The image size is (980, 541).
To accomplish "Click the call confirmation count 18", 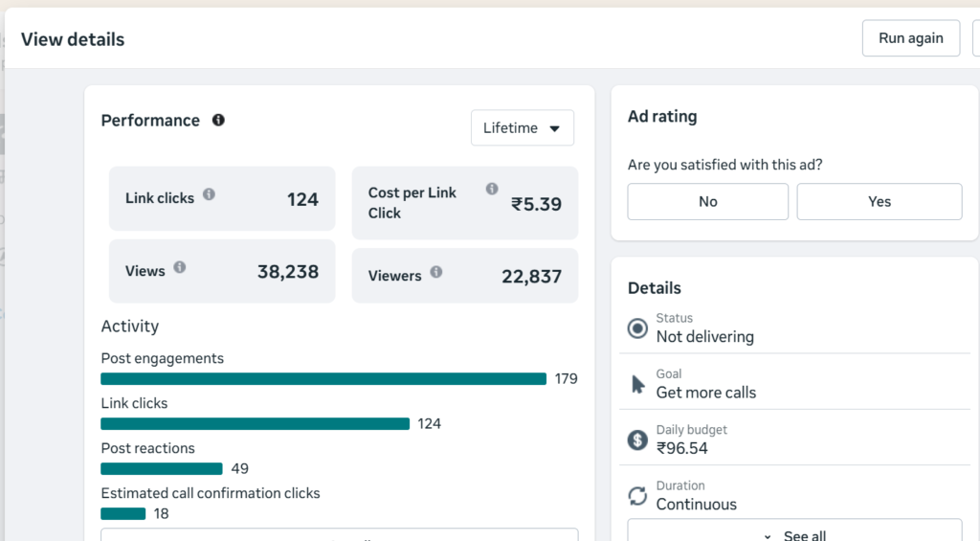I will point(161,514).
